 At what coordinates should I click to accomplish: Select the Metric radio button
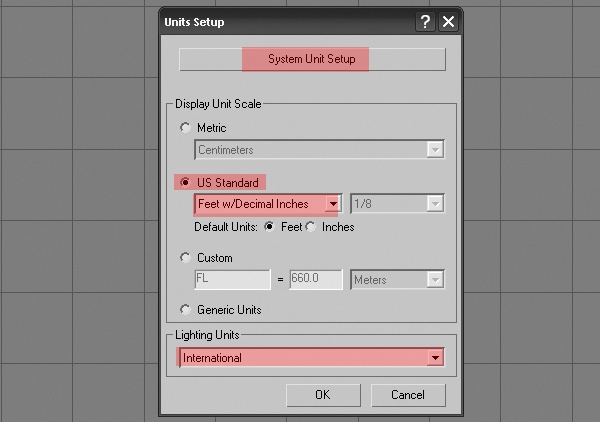185,128
